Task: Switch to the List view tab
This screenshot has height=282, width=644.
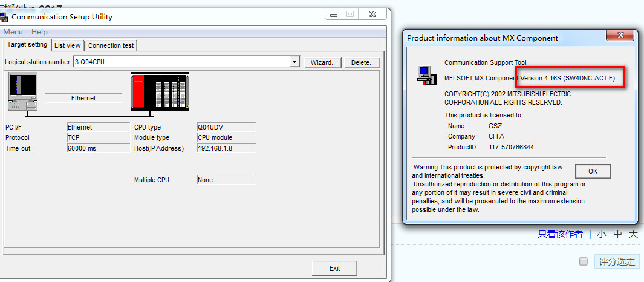Action: coord(67,45)
